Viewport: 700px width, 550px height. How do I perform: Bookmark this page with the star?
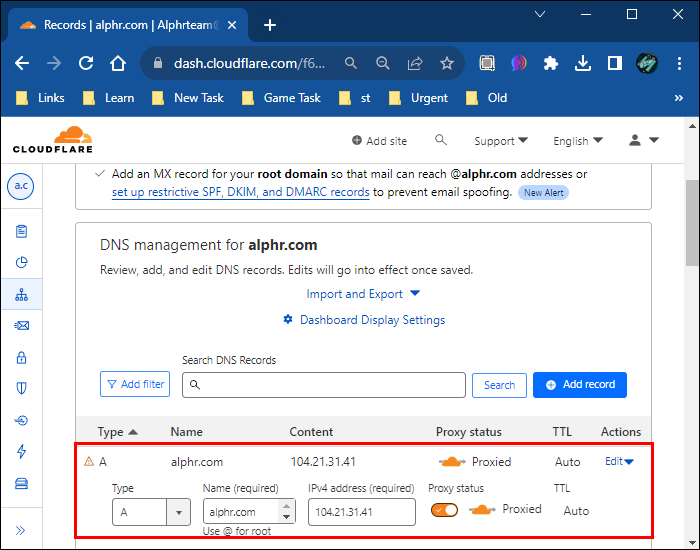[x=446, y=63]
